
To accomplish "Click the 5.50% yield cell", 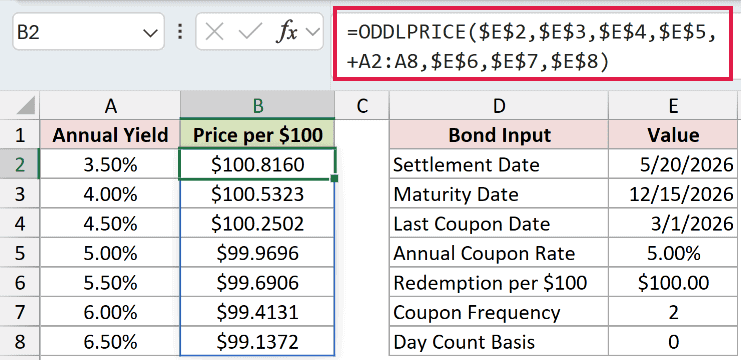I will 110,283.
